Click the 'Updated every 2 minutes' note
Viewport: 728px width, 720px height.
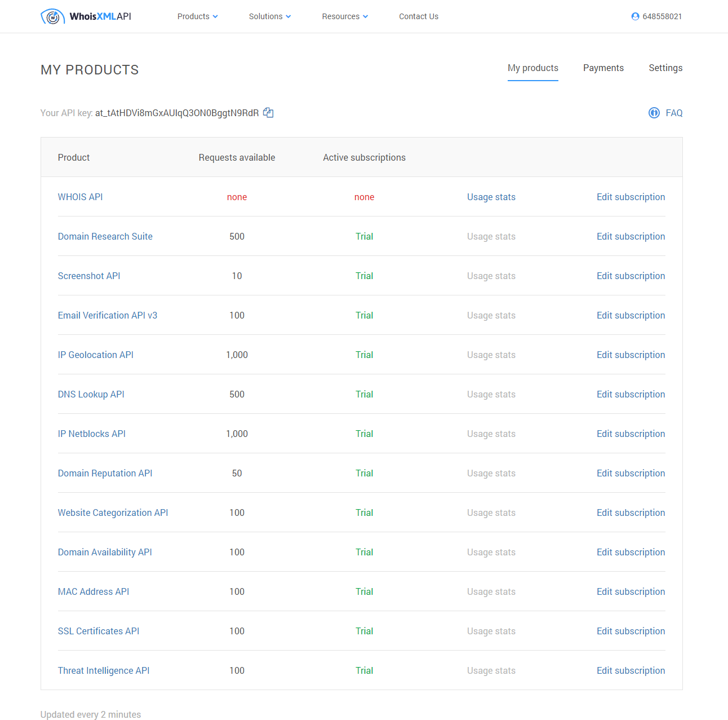click(x=91, y=714)
